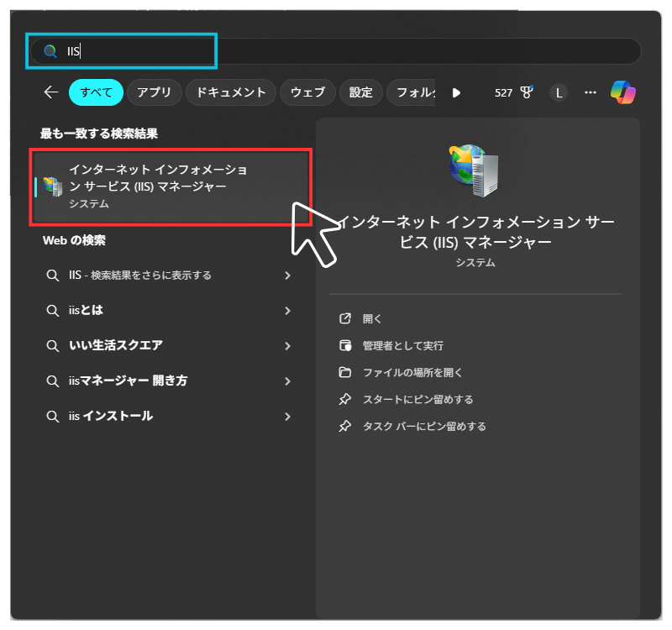Click the play arrow to scroll filter tabs
672x630 pixels.
(x=456, y=92)
